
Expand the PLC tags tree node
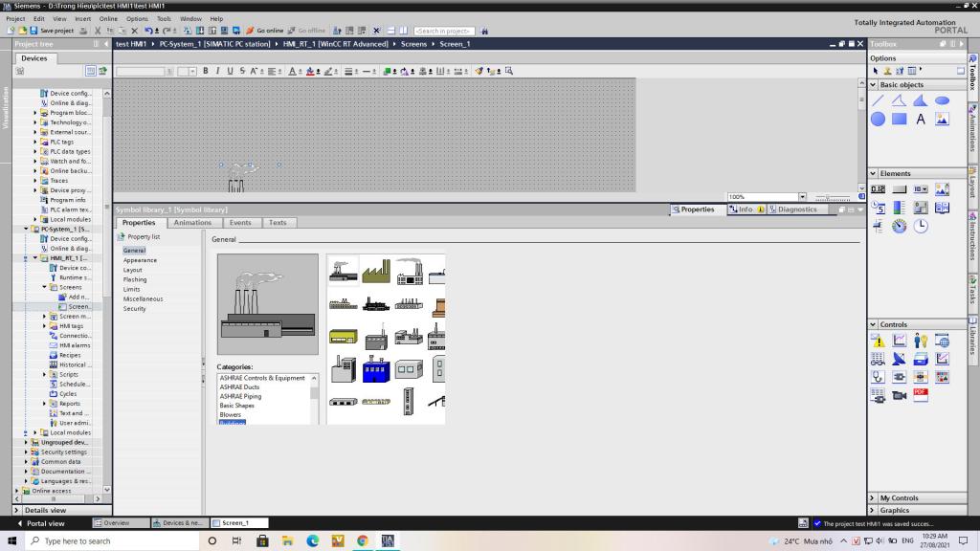(35, 142)
